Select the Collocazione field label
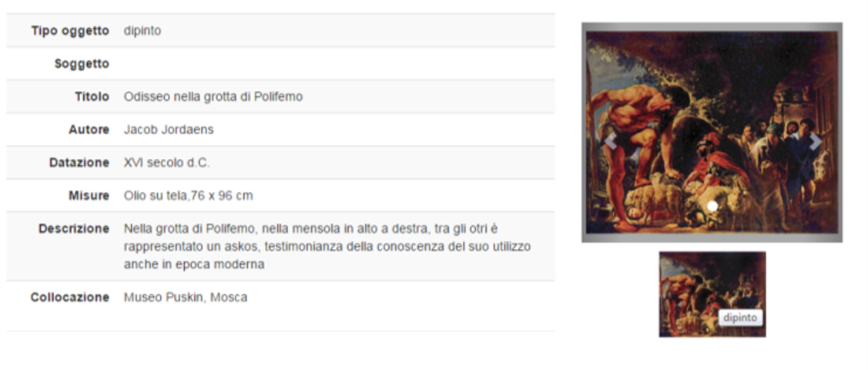Screen dimensions: 868x370 [x=70, y=298]
